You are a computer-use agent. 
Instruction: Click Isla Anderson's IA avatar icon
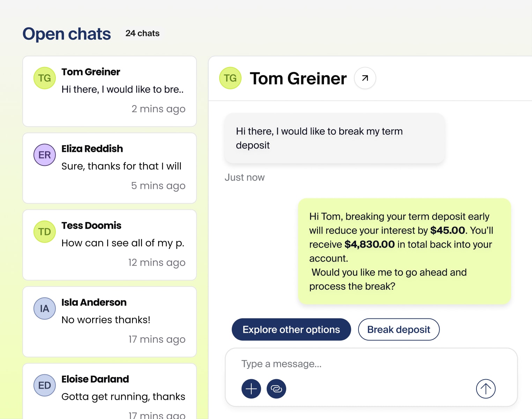pyautogui.click(x=44, y=308)
